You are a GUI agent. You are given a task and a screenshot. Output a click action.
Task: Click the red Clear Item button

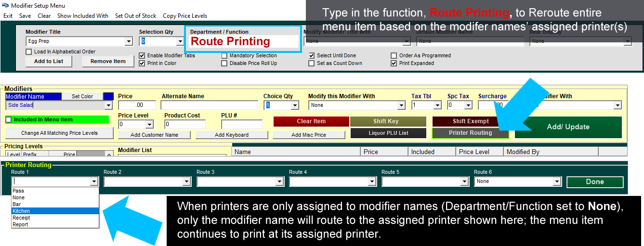pyautogui.click(x=311, y=121)
